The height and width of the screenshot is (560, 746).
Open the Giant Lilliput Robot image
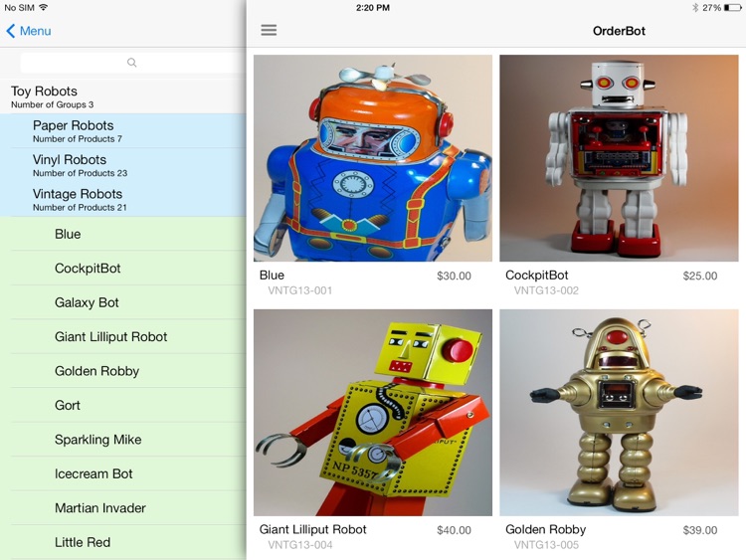373,413
